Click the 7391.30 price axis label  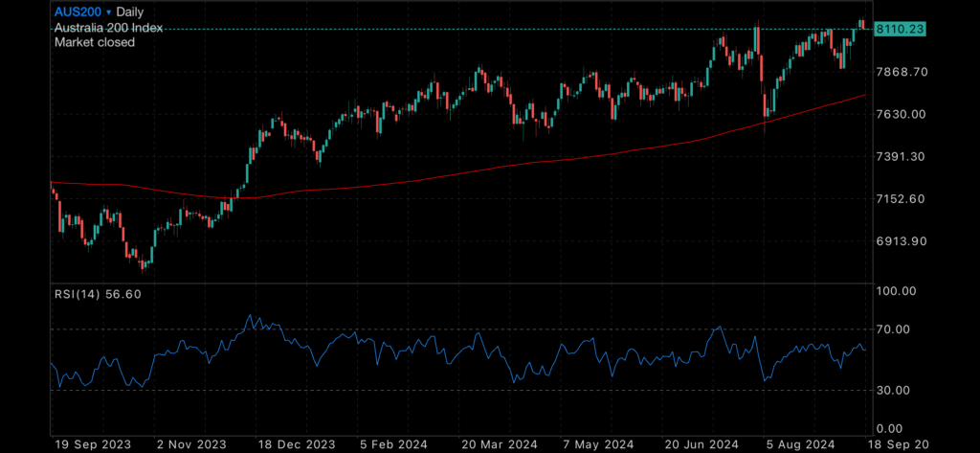(x=902, y=156)
